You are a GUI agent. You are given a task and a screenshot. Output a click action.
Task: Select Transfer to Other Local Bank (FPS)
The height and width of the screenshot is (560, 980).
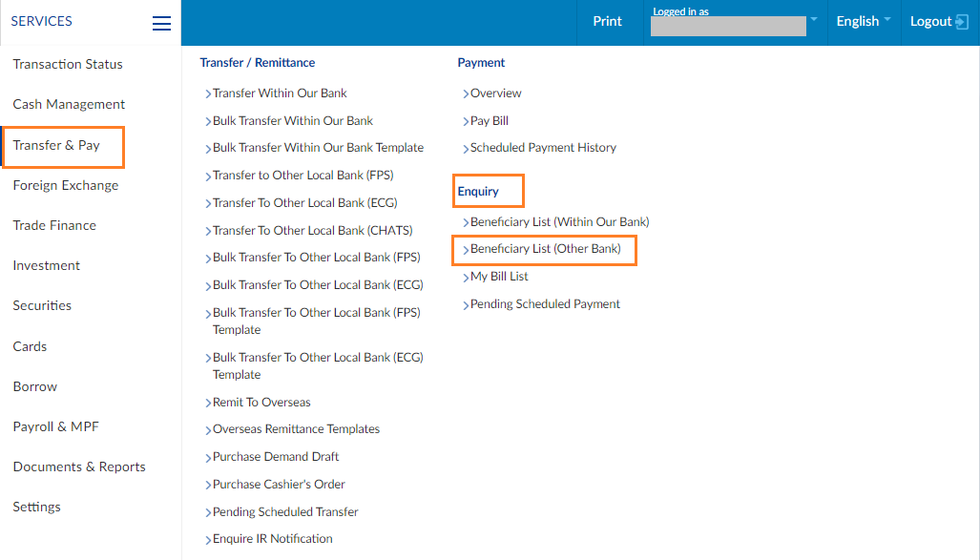coord(302,176)
